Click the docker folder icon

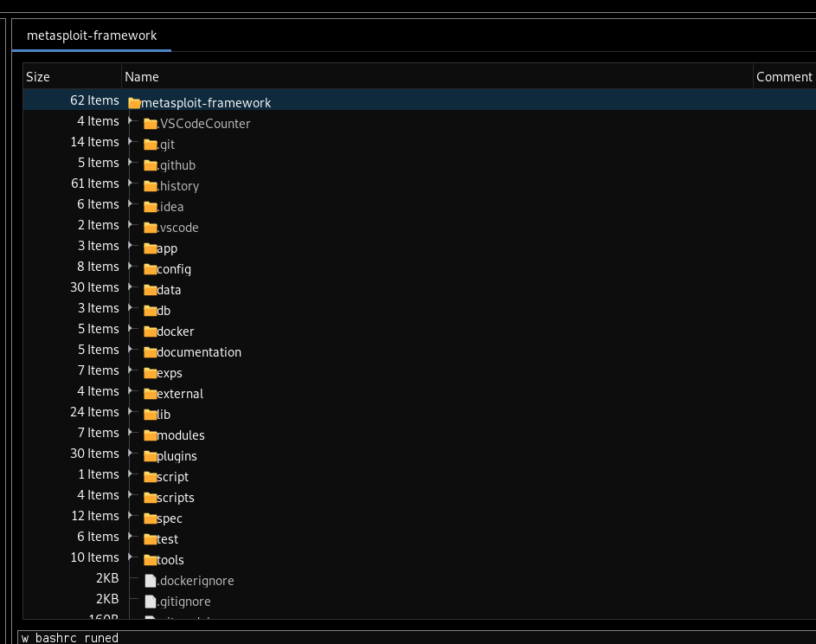click(x=151, y=332)
